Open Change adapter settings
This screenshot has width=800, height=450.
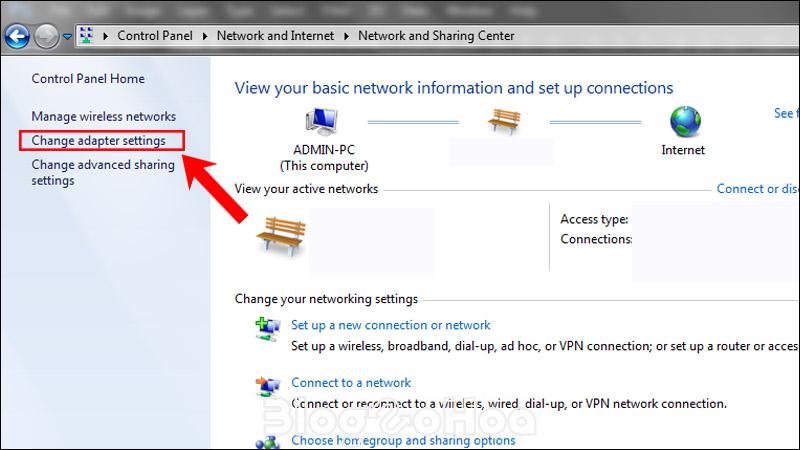[98, 140]
